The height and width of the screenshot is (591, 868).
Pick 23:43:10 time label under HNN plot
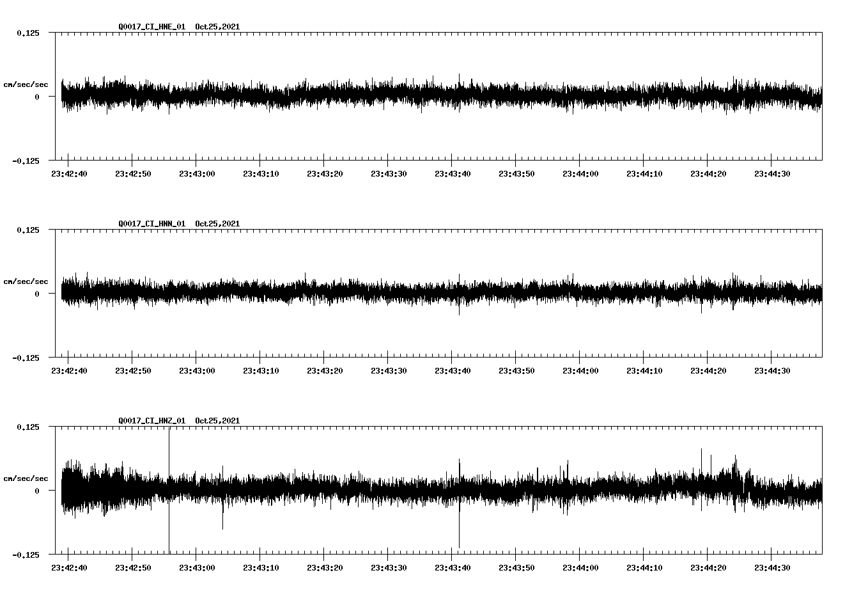pyautogui.click(x=261, y=371)
